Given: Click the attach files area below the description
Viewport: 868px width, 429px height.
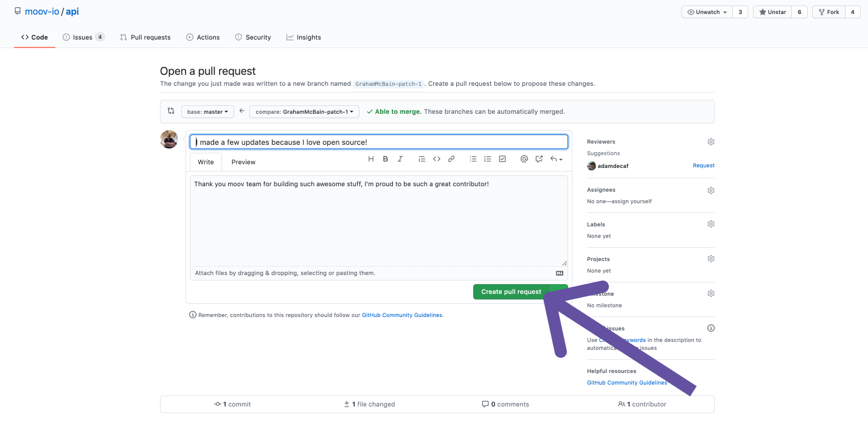Looking at the screenshot, I should pyautogui.click(x=379, y=273).
